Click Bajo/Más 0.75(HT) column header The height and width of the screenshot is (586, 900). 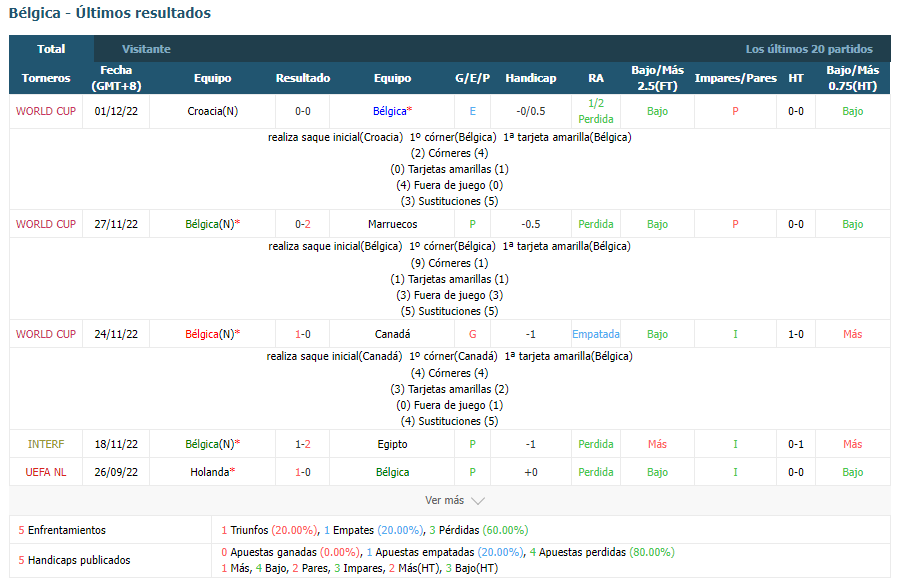pos(852,78)
